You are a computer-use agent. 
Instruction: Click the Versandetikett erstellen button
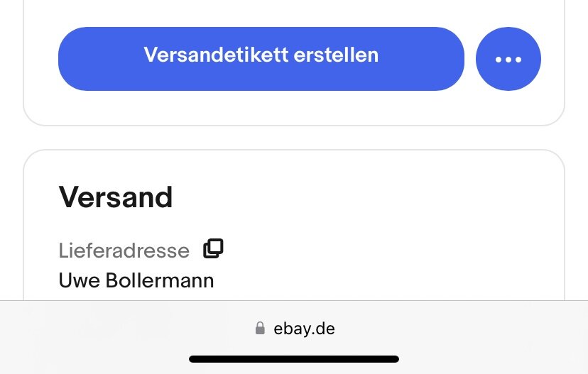pos(261,59)
